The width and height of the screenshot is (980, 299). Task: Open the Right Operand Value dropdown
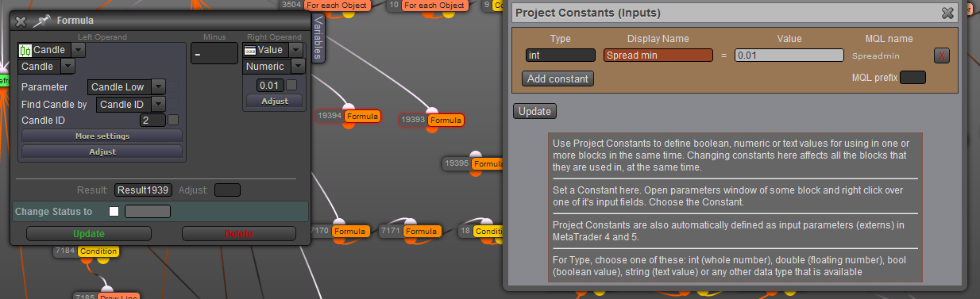296,50
